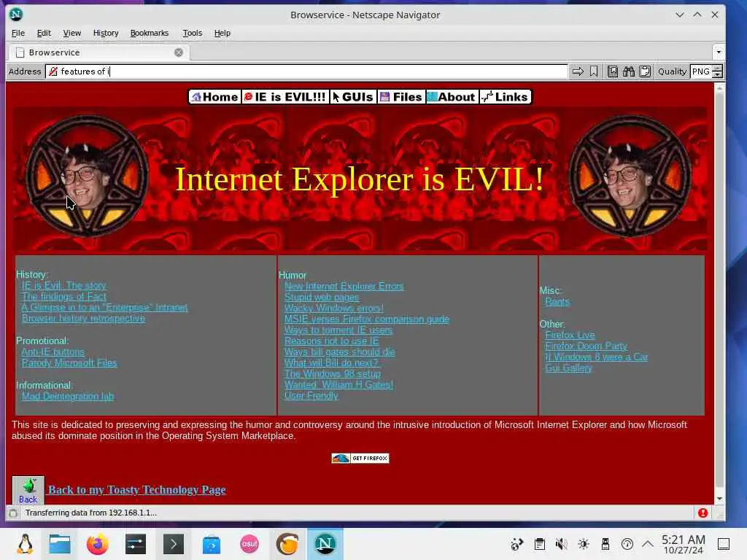The image size is (747, 560).
Task: Click the bookmark ribbon icon in toolbar
Action: [x=594, y=71]
